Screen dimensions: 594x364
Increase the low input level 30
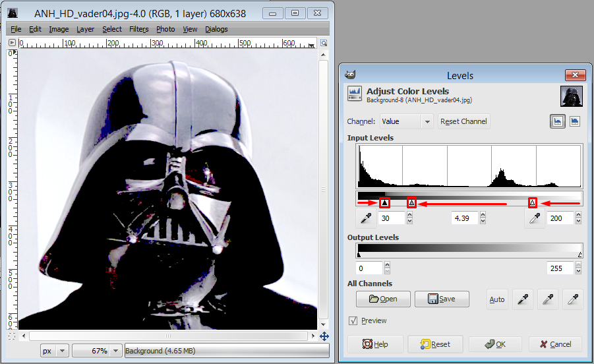(x=409, y=215)
